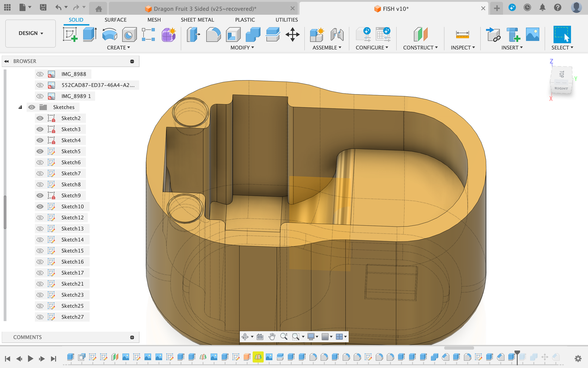The image size is (588, 368).
Task: Click the Insert Image canvas icon
Action: pos(532,34)
